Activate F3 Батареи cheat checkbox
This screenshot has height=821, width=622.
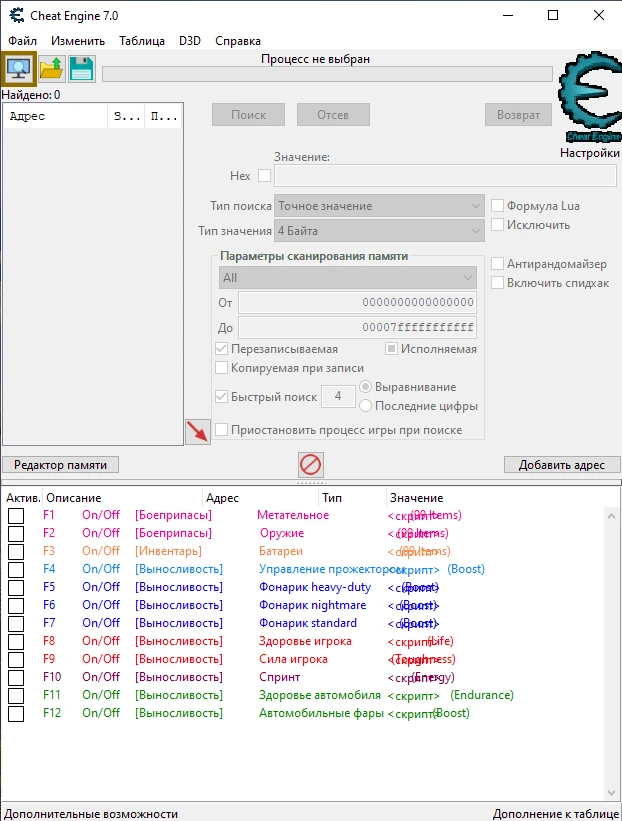pyautogui.click(x=16, y=551)
